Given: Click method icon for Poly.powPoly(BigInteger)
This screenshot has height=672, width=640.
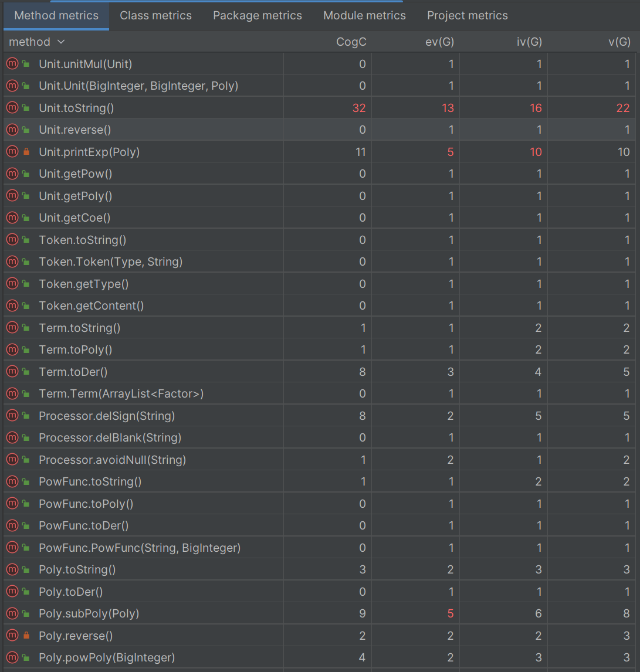Looking at the screenshot, I should coord(12,657).
